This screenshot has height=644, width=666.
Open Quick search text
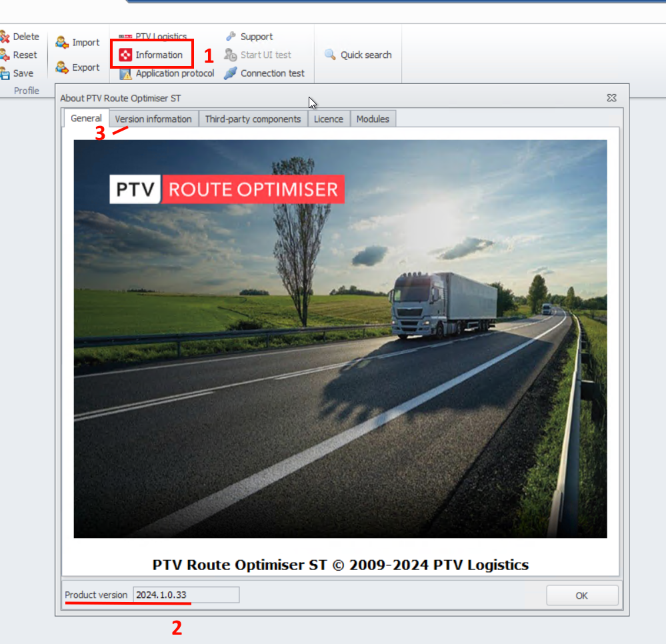coord(366,55)
